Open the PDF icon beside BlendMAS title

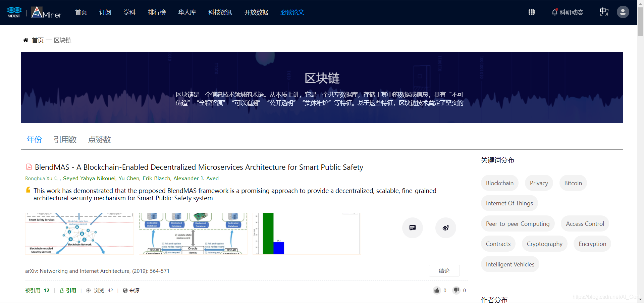click(x=29, y=167)
